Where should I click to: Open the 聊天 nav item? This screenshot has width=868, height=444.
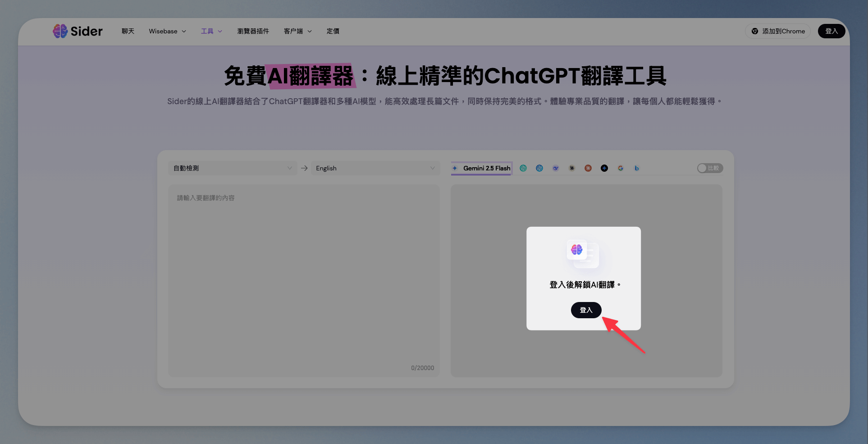128,31
